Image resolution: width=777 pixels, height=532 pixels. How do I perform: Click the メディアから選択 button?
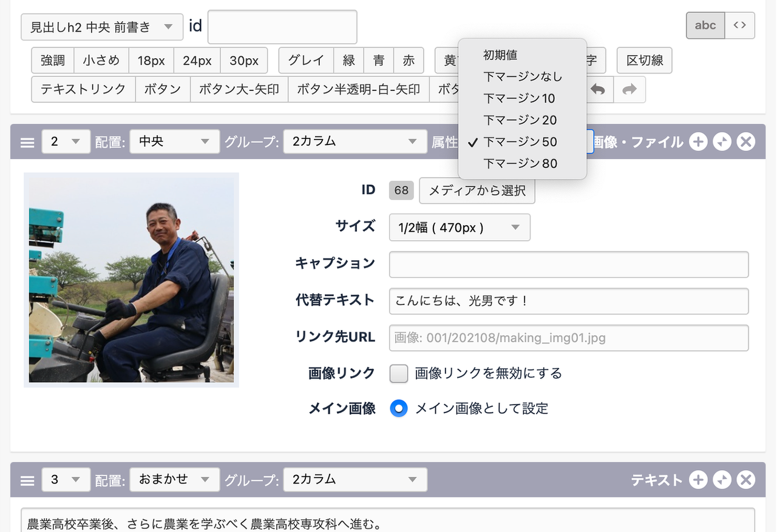point(477,190)
